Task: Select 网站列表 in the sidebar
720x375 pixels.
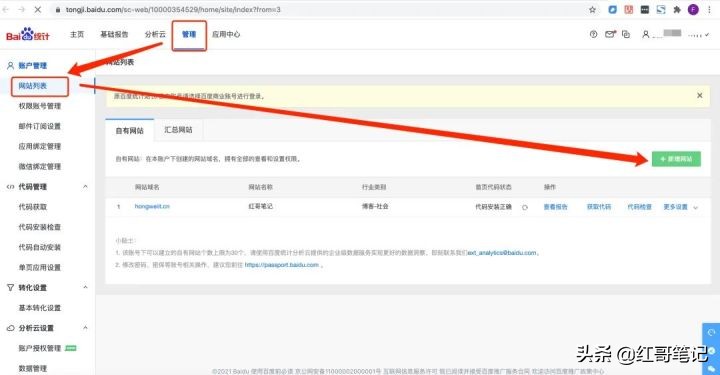Action: point(33,86)
